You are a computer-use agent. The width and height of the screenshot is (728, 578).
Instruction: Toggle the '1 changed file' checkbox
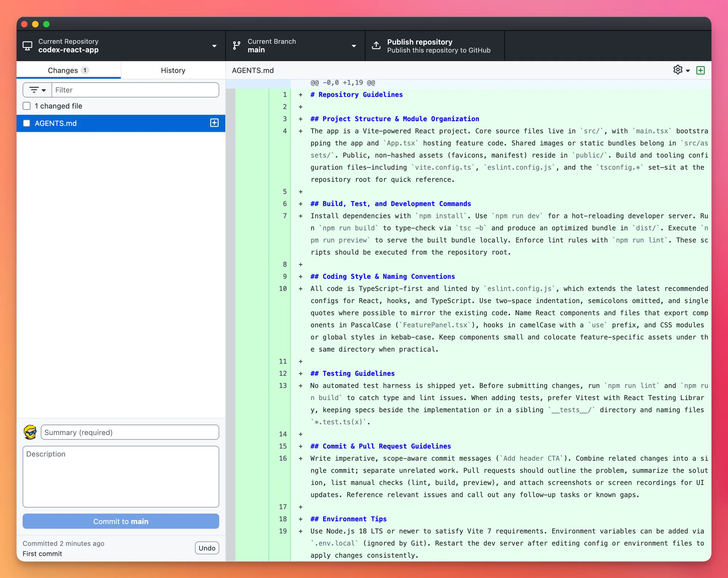(27, 106)
